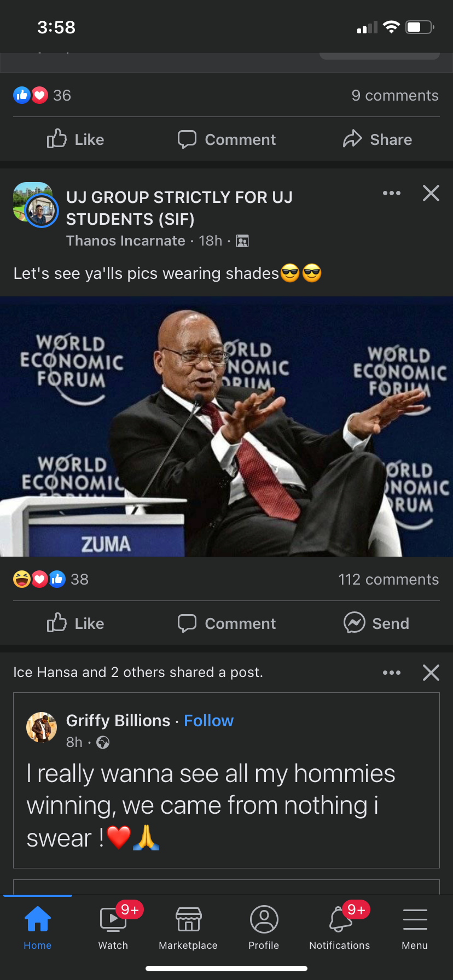The height and width of the screenshot is (980, 453).
Task: Share the top post with 36 reactions
Action: coord(377,139)
